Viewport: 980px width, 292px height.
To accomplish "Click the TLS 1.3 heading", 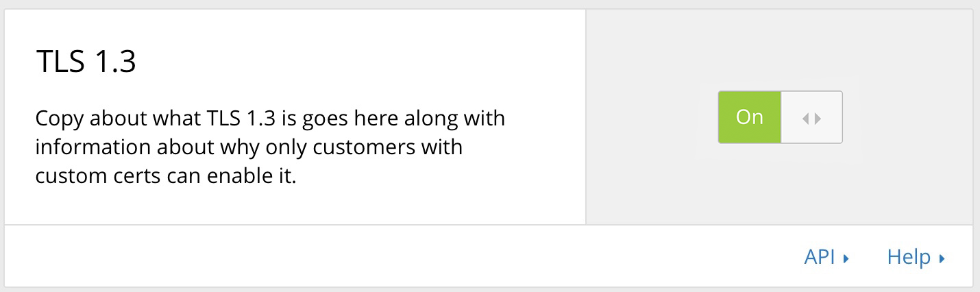I will (x=86, y=63).
